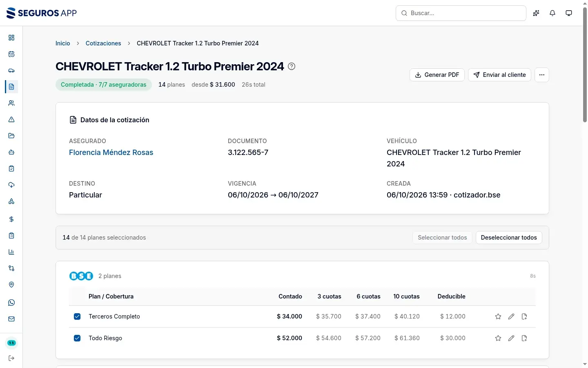Open the three-dots more actions menu

click(542, 75)
